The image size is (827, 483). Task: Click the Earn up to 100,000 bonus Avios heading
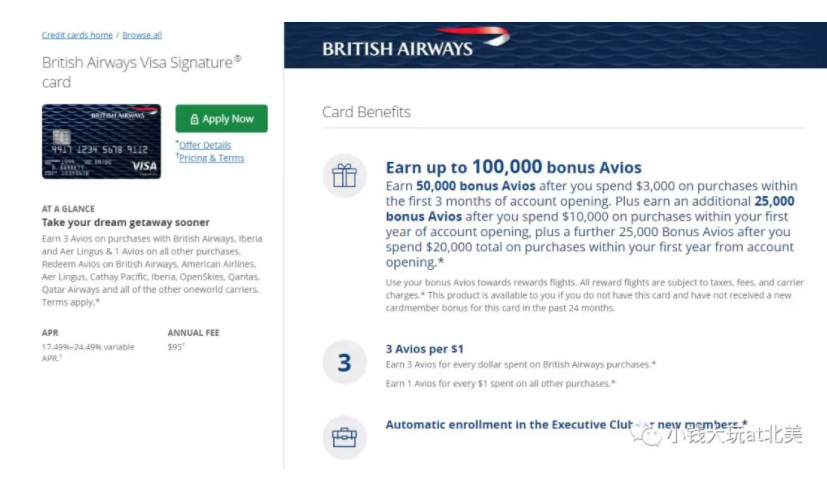[513, 167]
